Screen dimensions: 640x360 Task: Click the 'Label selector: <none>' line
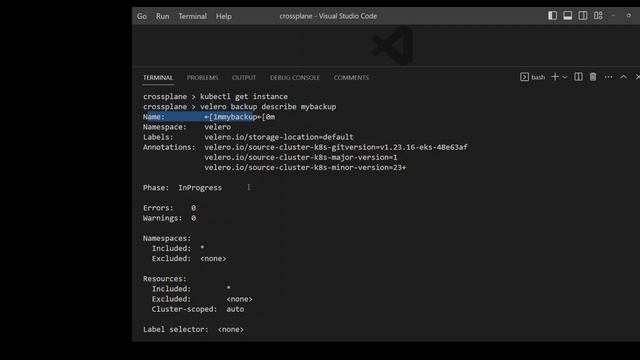pos(193,329)
